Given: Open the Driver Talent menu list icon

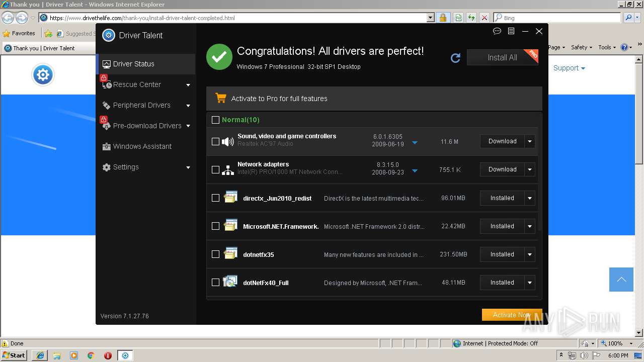Looking at the screenshot, I should (x=511, y=31).
